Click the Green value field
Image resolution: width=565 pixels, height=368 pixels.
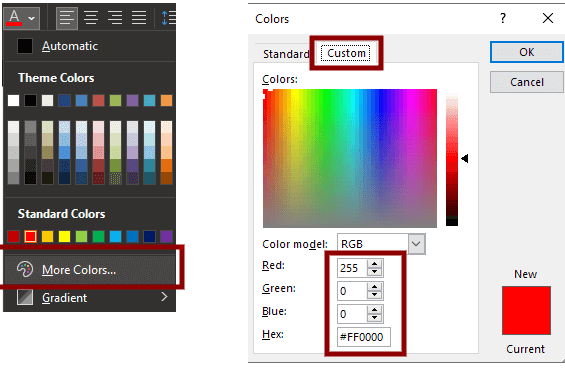(352, 291)
